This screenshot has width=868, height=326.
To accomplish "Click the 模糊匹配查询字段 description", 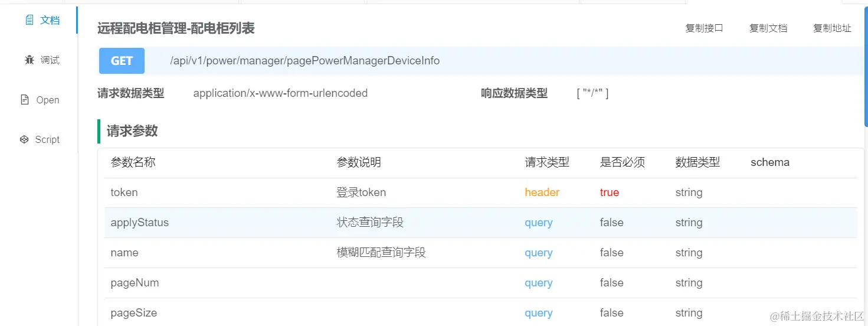I will [381, 253].
